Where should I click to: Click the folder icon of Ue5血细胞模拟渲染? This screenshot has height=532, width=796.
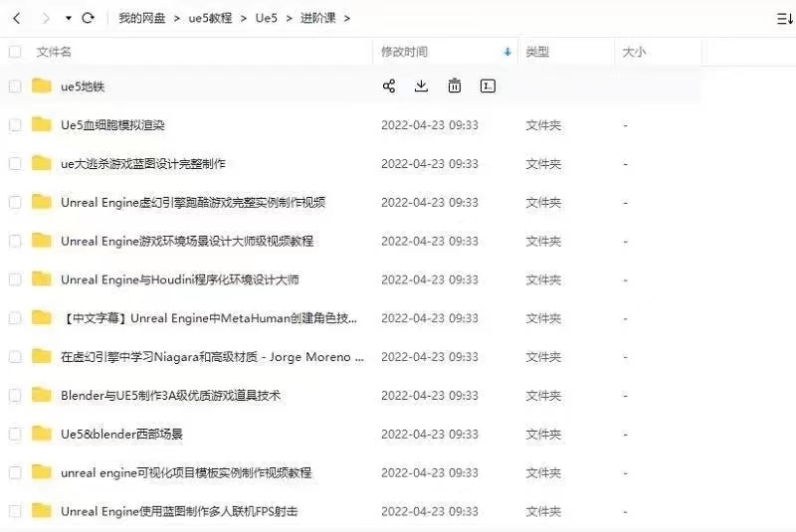pos(42,125)
